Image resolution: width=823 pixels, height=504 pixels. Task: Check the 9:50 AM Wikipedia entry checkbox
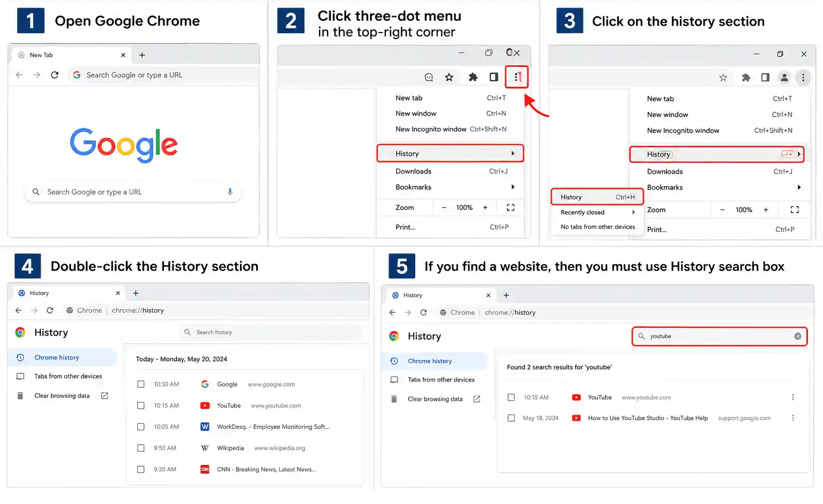pyautogui.click(x=141, y=448)
